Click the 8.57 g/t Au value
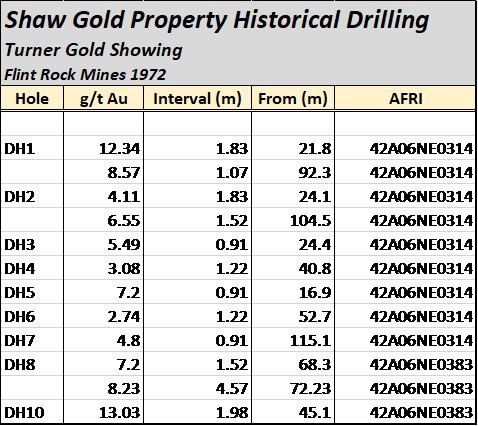The width and height of the screenshot is (478, 426). [x=124, y=173]
